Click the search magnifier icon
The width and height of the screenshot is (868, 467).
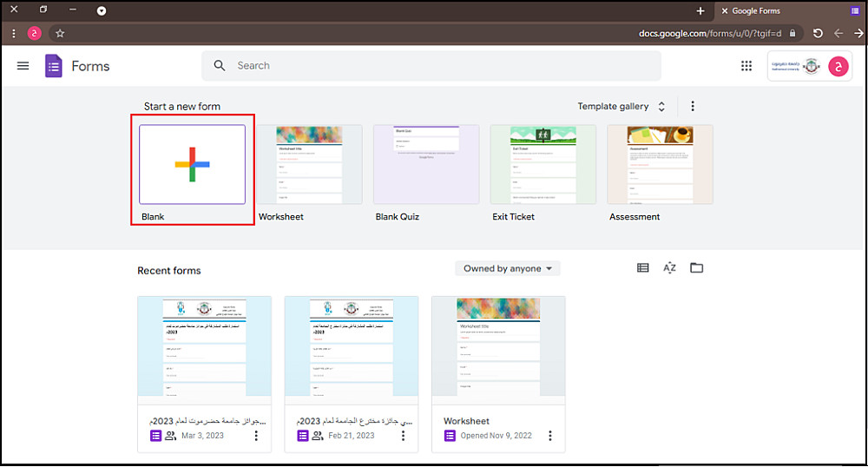tap(220, 65)
